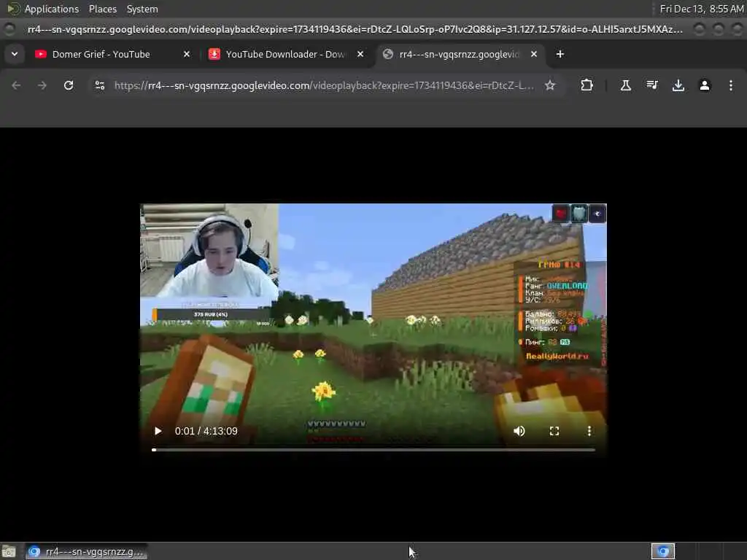Reload the current page
Image resolution: width=747 pixels, height=560 pixels.
[x=69, y=85]
